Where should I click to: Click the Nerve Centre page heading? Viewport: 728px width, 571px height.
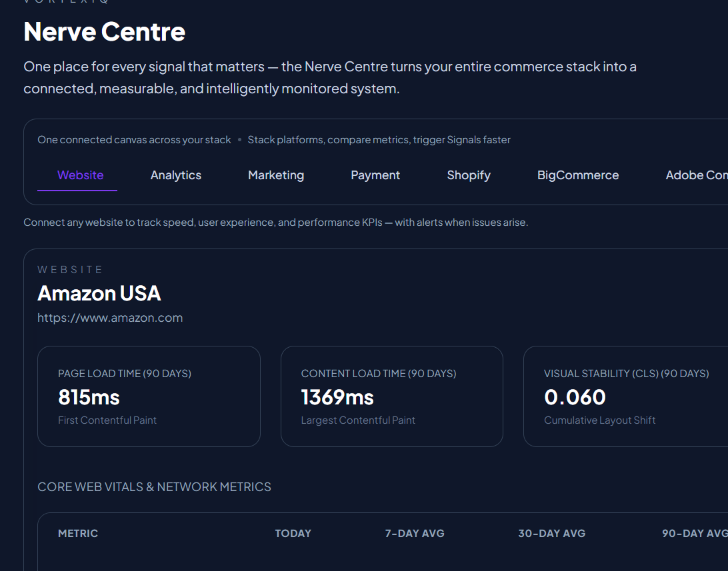coord(105,31)
